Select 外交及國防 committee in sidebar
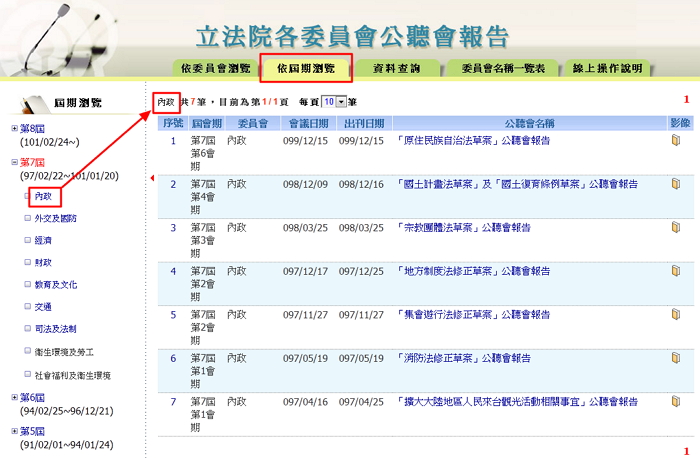This screenshot has width=700, height=458. click(55, 218)
